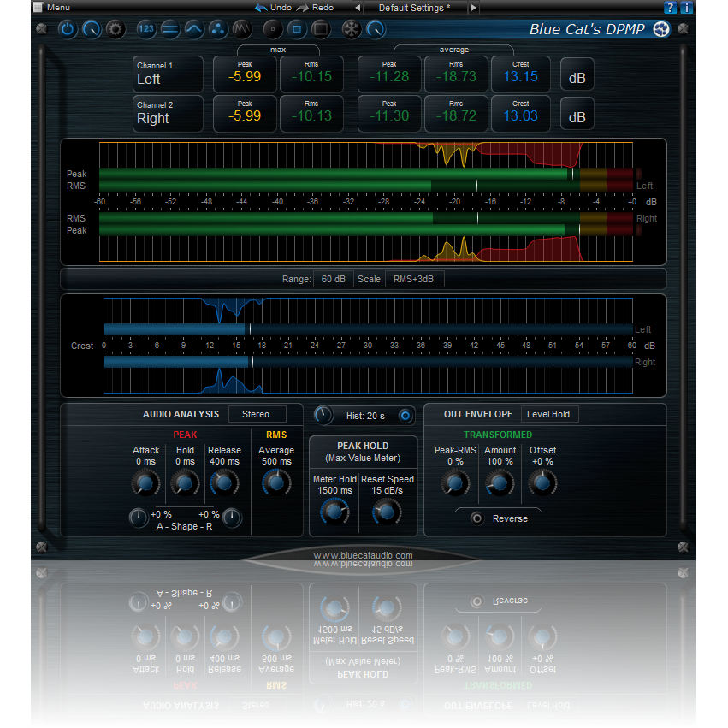Viewport: 728px width, 728px height.
Task: Click the horizontal lines meter icon
Action: pos(170,28)
